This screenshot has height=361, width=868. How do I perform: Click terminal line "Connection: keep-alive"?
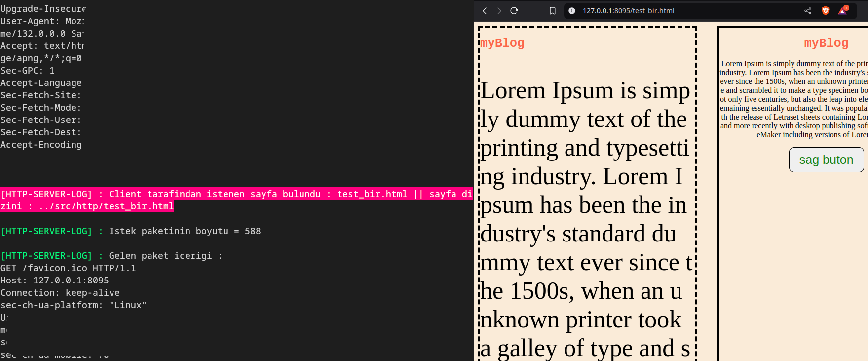tap(60, 293)
